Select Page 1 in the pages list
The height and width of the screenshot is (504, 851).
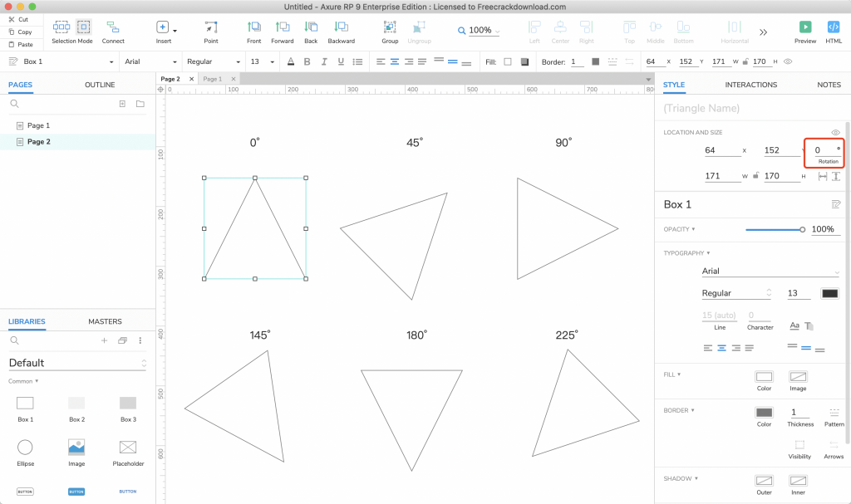[x=38, y=125]
